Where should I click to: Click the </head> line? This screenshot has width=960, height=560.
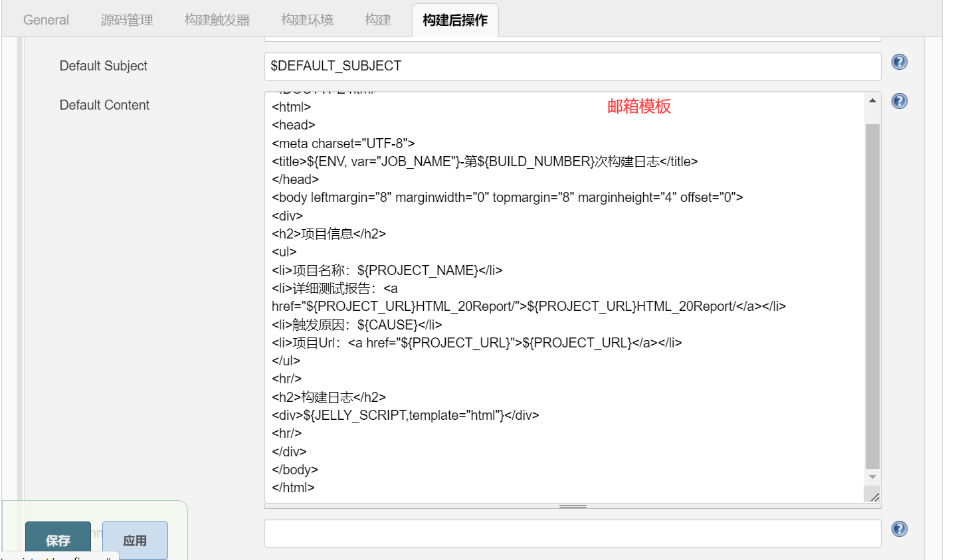coord(295,179)
